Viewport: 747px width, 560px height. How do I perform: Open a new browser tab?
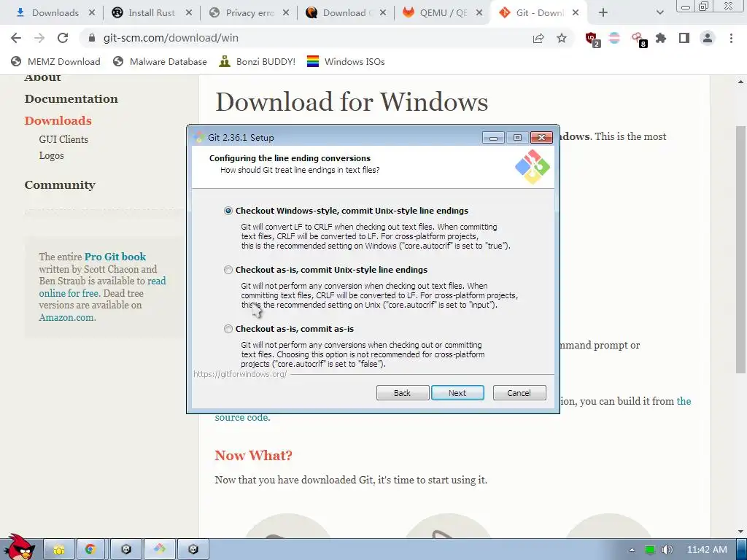(603, 13)
